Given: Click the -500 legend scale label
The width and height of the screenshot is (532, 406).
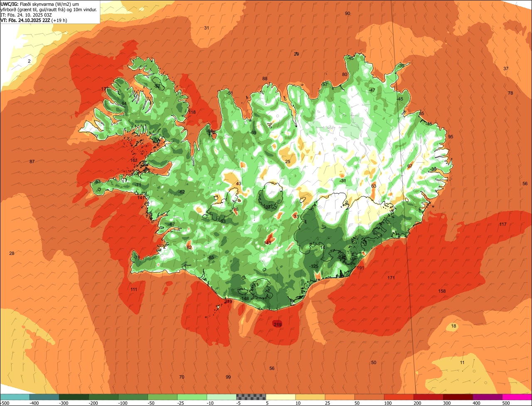Looking at the screenshot, I should click(5, 403).
